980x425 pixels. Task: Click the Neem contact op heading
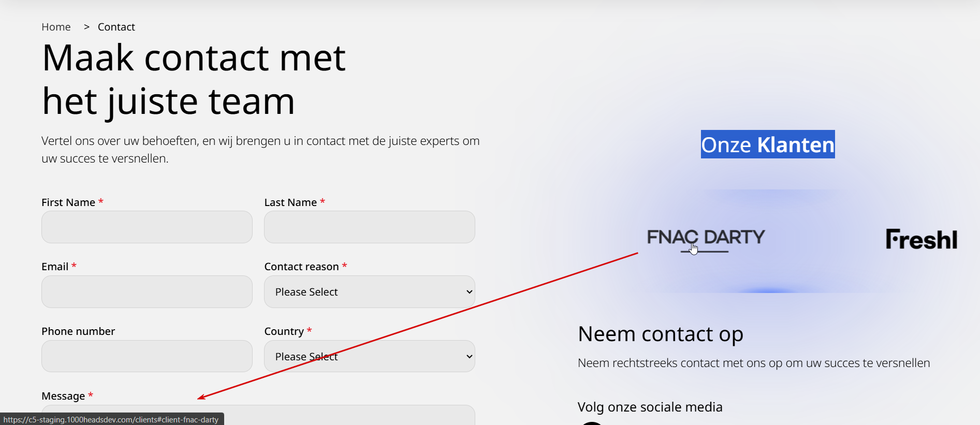coord(660,334)
